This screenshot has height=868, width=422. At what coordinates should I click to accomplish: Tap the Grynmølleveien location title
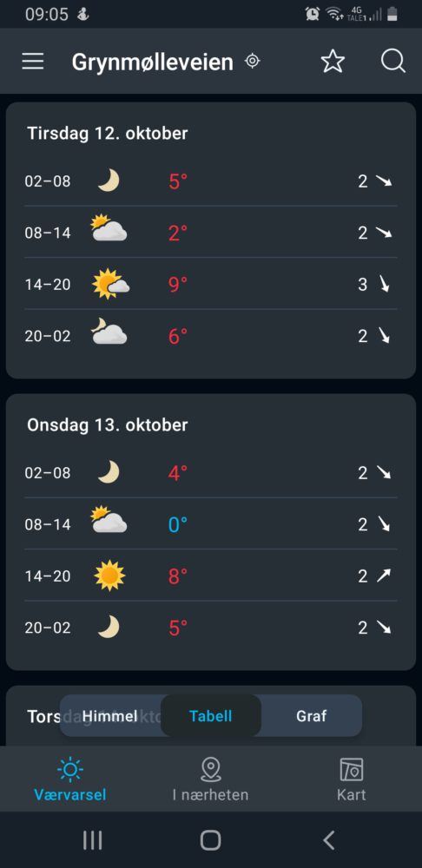pyautogui.click(x=152, y=62)
